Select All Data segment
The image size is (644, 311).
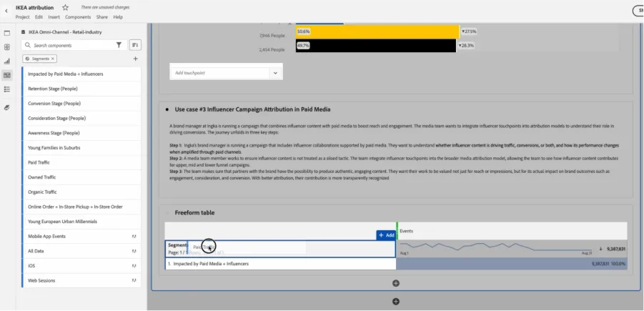(81, 251)
